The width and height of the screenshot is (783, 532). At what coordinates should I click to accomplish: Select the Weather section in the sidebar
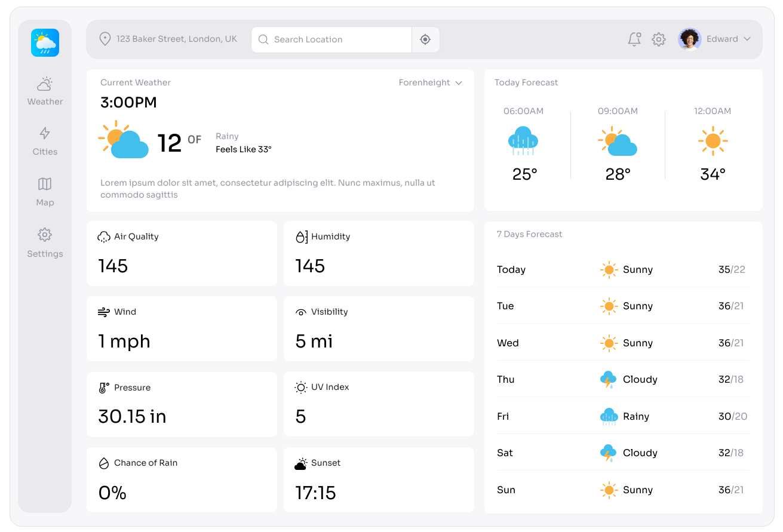[x=44, y=91]
